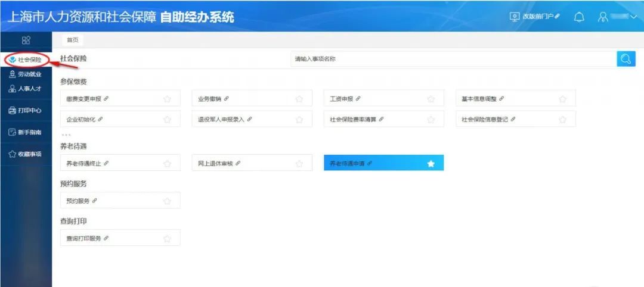Open 网上退休审核 service

coord(252,163)
